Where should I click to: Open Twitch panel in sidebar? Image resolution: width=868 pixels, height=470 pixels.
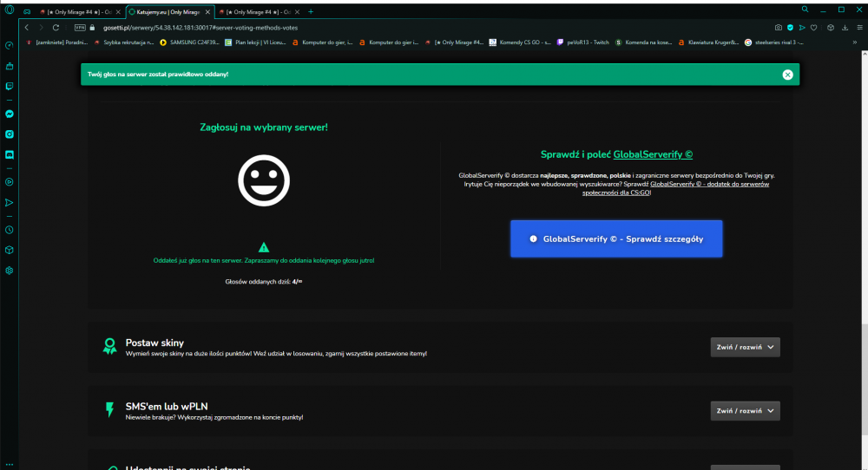pyautogui.click(x=10, y=86)
